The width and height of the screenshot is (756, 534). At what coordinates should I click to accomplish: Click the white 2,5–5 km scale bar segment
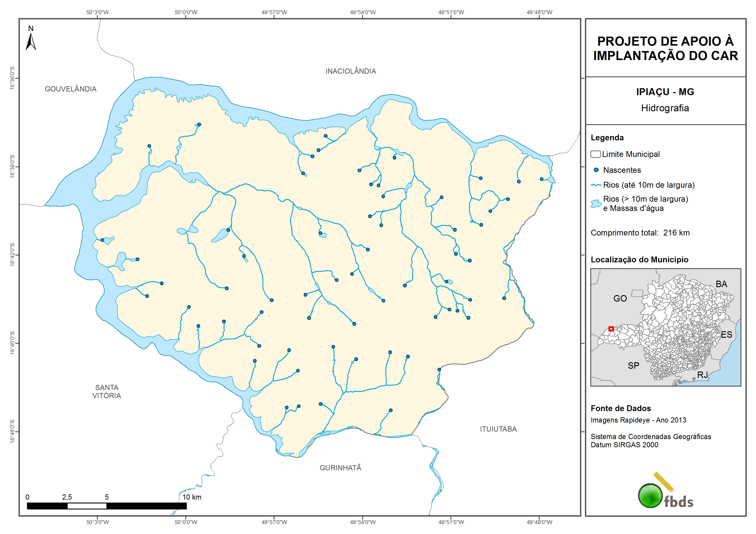click(x=87, y=506)
